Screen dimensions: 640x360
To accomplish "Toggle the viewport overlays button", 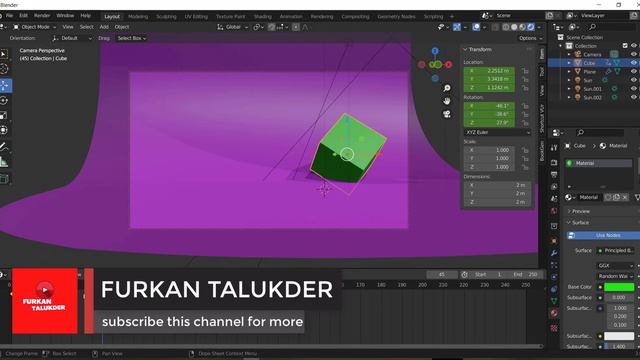I will 476,27.
